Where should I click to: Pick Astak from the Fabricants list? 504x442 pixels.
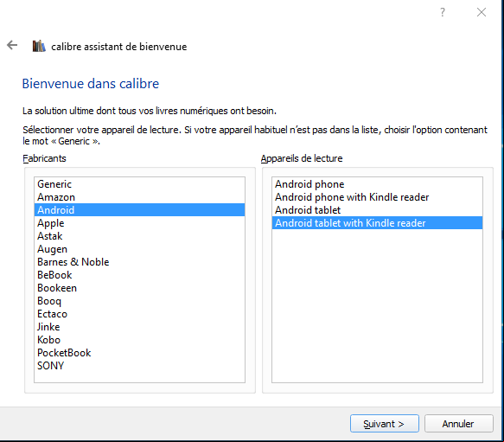point(139,236)
